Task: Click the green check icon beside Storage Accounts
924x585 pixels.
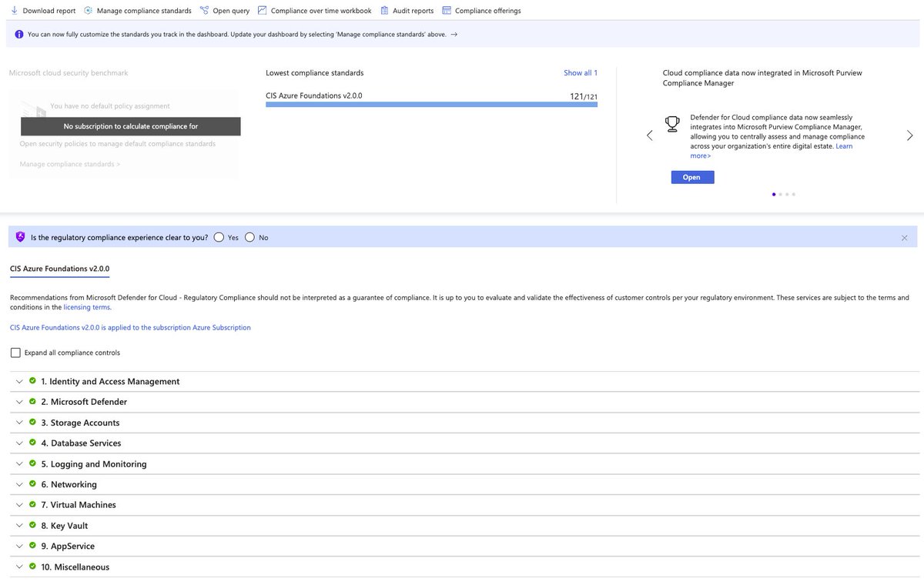Action: point(32,422)
